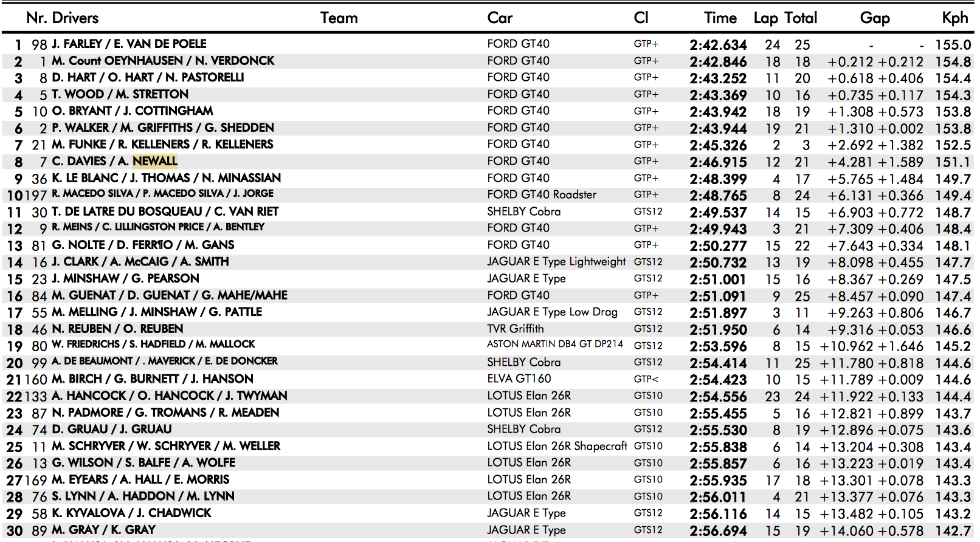Click the Kph column header
980x542 pixels.
coord(954,18)
